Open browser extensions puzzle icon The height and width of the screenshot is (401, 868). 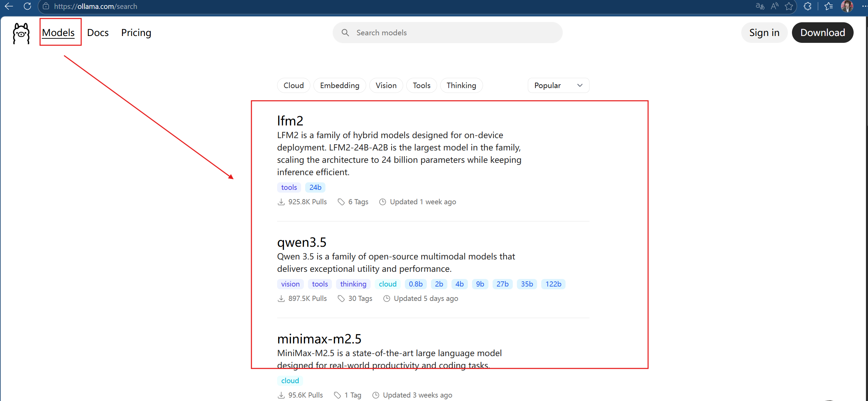807,6
